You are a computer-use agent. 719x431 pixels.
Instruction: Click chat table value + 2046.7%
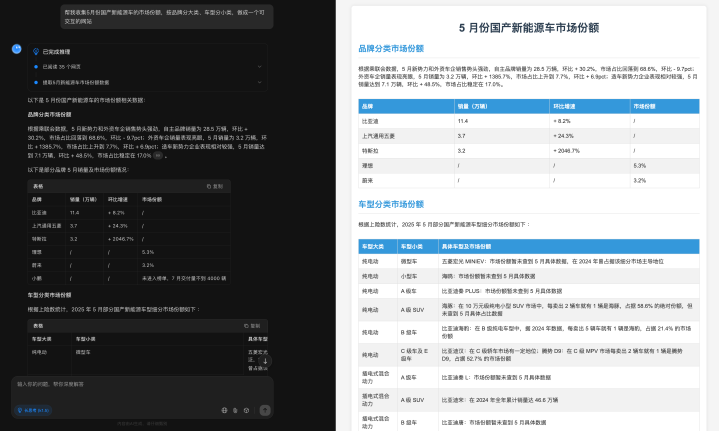click(x=121, y=239)
